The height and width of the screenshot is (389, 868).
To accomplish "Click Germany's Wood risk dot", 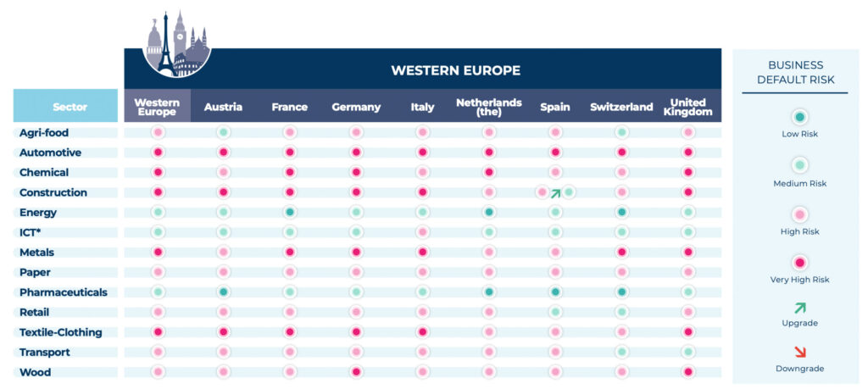I will 356,372.
